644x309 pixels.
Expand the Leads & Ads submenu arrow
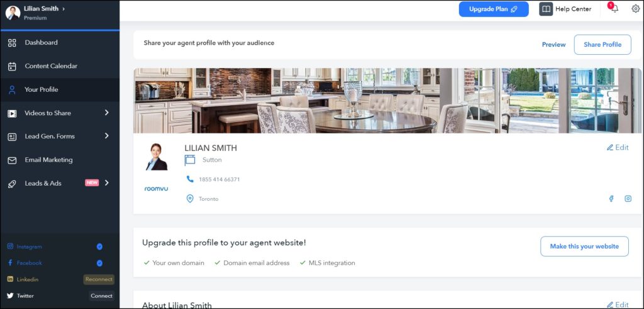click(x=106, y=183)
